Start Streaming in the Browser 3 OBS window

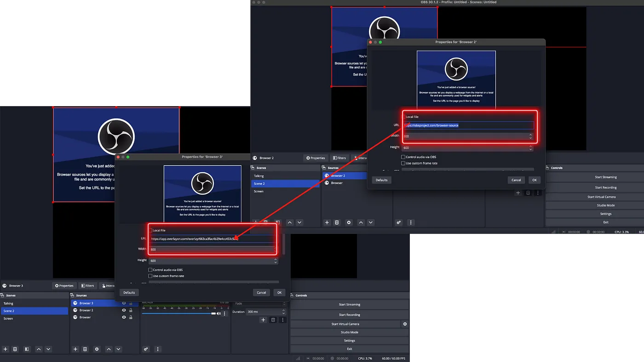tap(350, 305)
